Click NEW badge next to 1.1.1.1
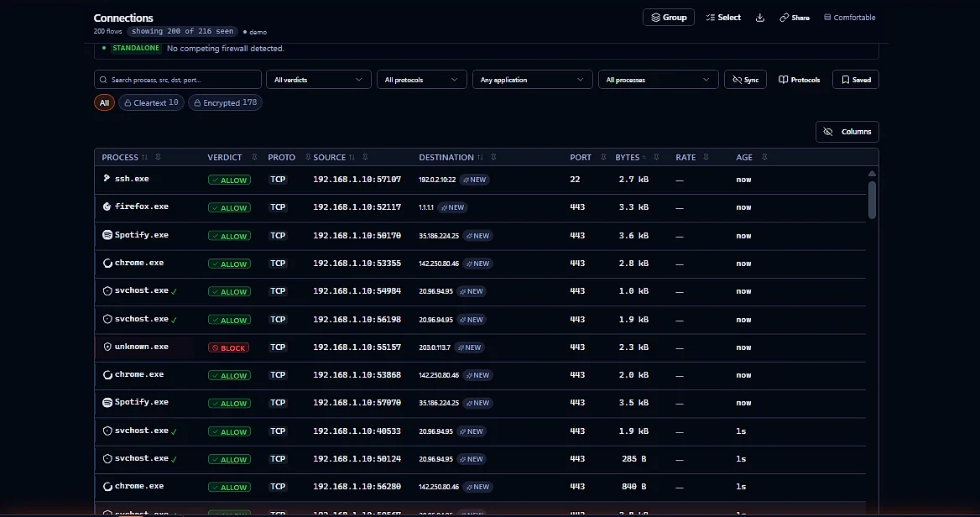The image size is (980, 517). click(x=452, y=207)
